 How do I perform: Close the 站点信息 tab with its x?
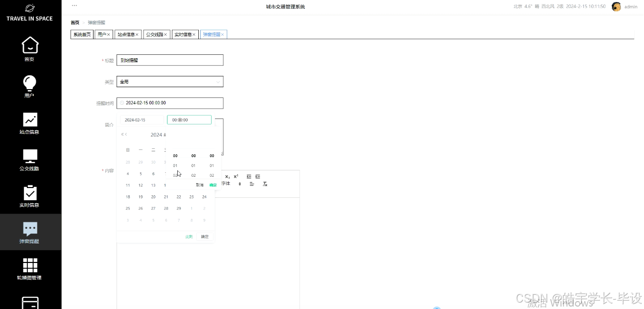click(137, 35)
